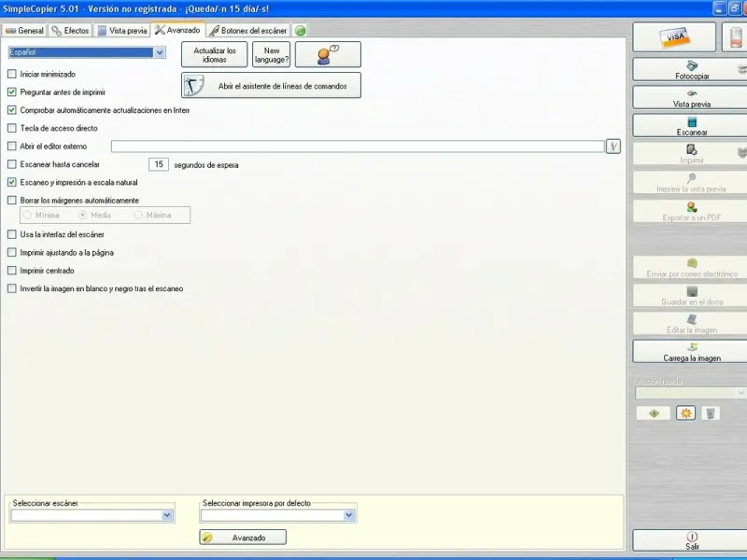Click the Fotocopiar button

click(x=692, y=69)
